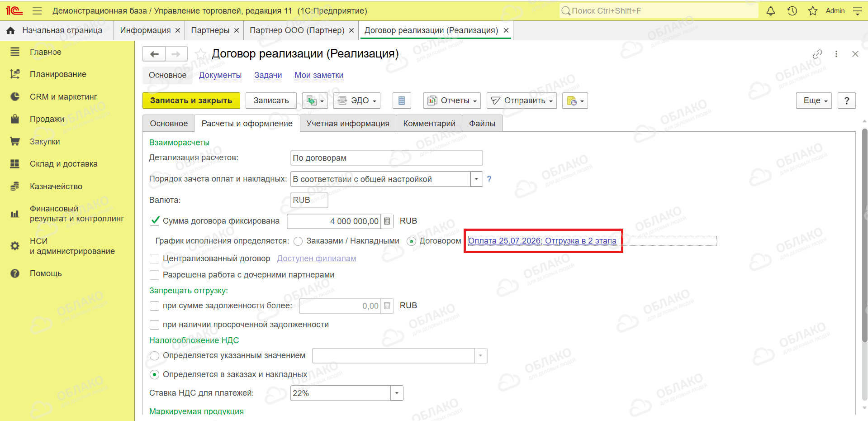Go forward with the right arrow button
Viewport: 868px width, 421px height.
tap(176, 54)
